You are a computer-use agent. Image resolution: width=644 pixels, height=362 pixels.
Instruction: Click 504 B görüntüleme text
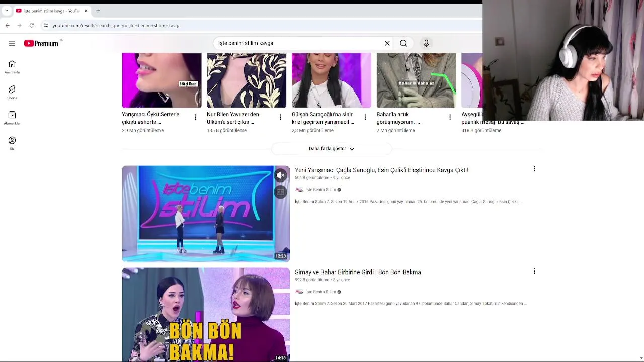tap(312, 178)
